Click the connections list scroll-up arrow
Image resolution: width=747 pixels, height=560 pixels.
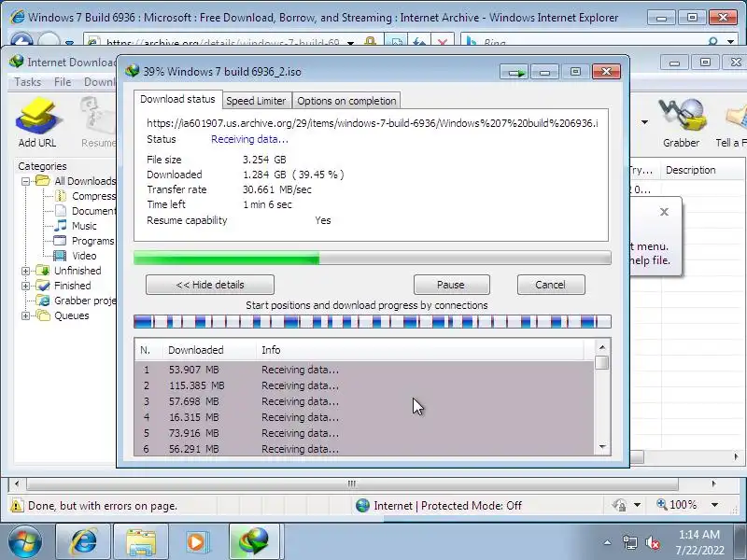[x=602, y=347]
